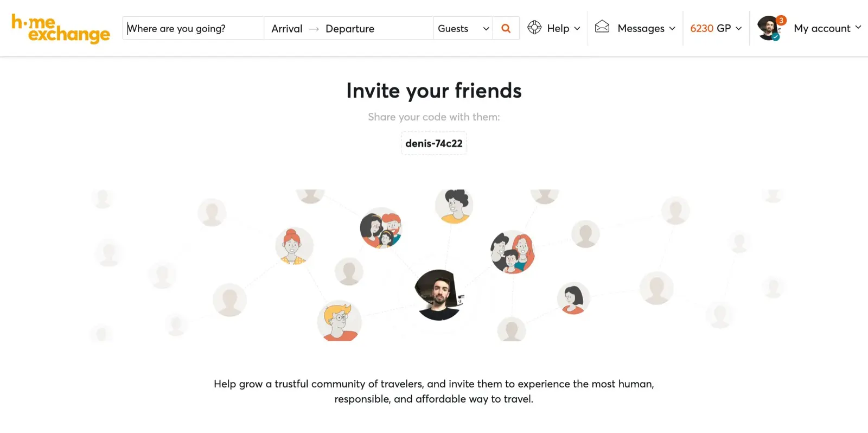Expand the Help menu chevron

coord(577,28)
